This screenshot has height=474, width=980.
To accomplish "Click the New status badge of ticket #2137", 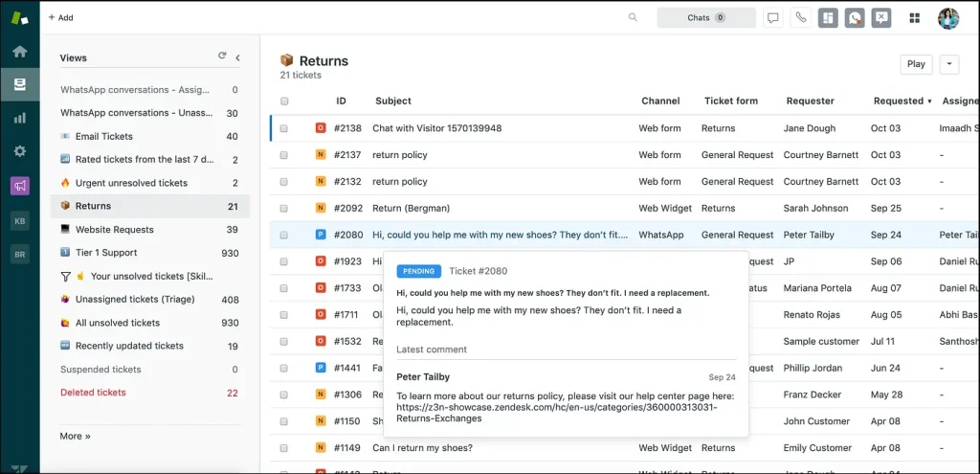I will point(321,154).
